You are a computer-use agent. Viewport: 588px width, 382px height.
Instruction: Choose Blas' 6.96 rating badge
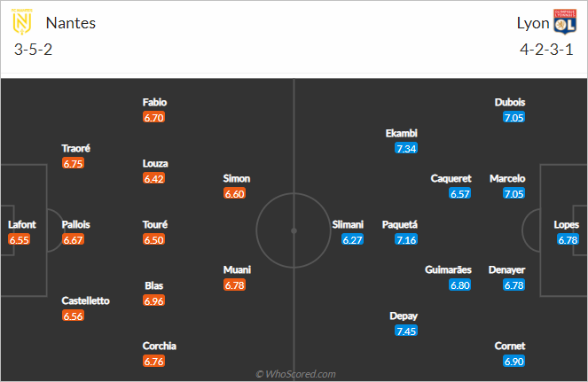tap(153, 300)
